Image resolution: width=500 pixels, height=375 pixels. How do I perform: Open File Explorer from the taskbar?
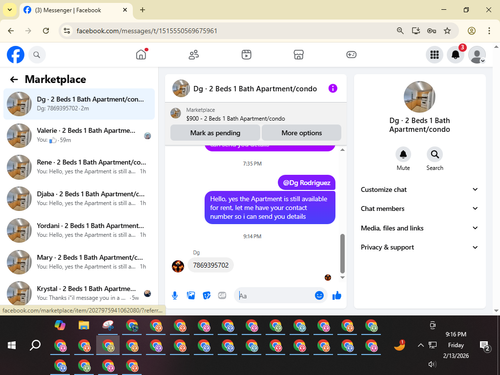tap(84, 325)
